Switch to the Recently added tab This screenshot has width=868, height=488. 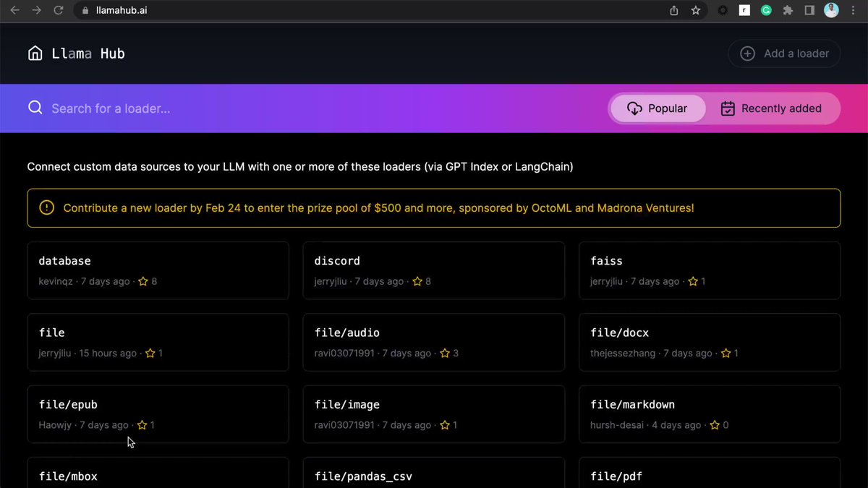point(771,108)
